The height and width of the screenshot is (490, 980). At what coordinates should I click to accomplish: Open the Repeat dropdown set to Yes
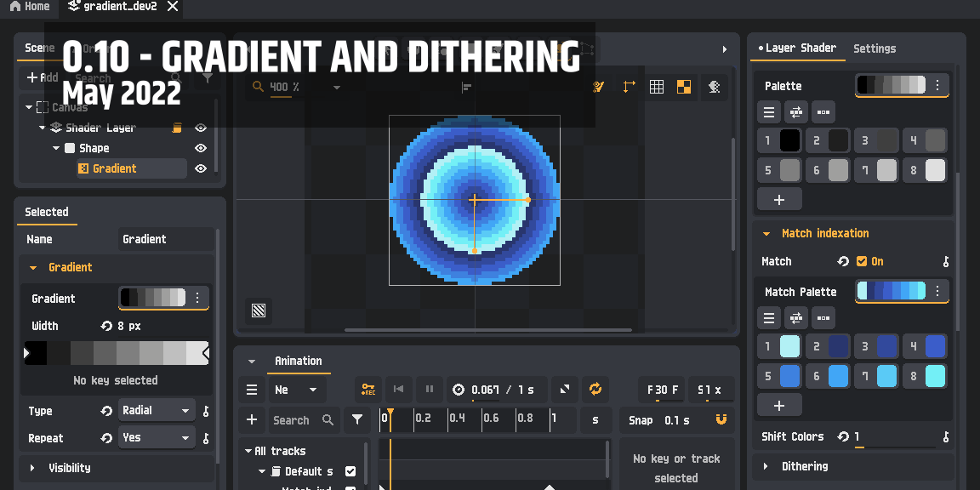click(x=157, y=438)
